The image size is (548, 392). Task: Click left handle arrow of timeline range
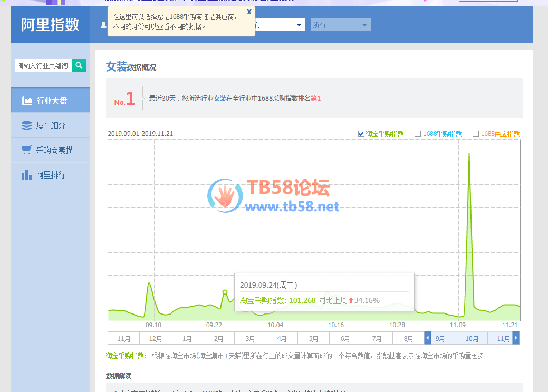tap(427, 338)
